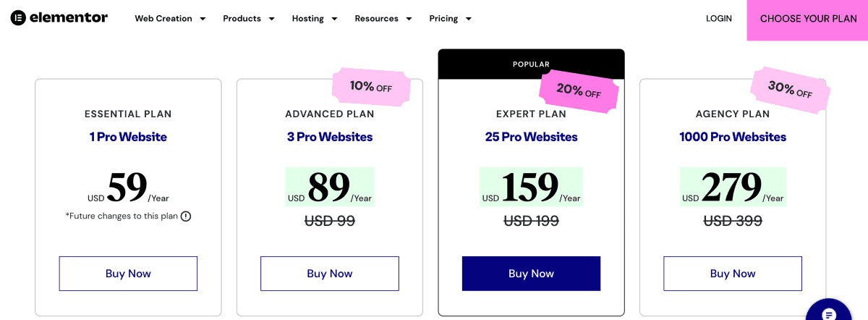Click the Elementor logo icon

point(18,18)
